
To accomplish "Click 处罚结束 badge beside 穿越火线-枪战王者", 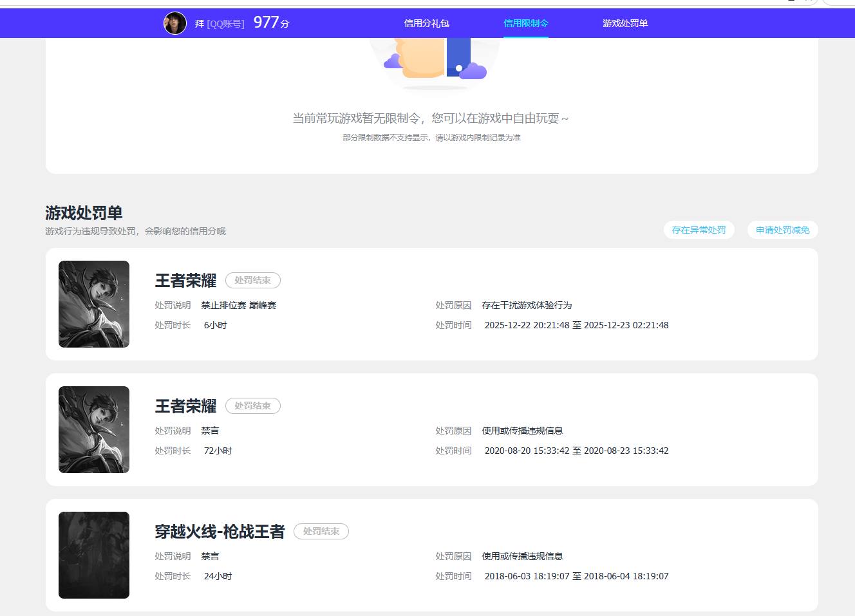I will point(321,531).
